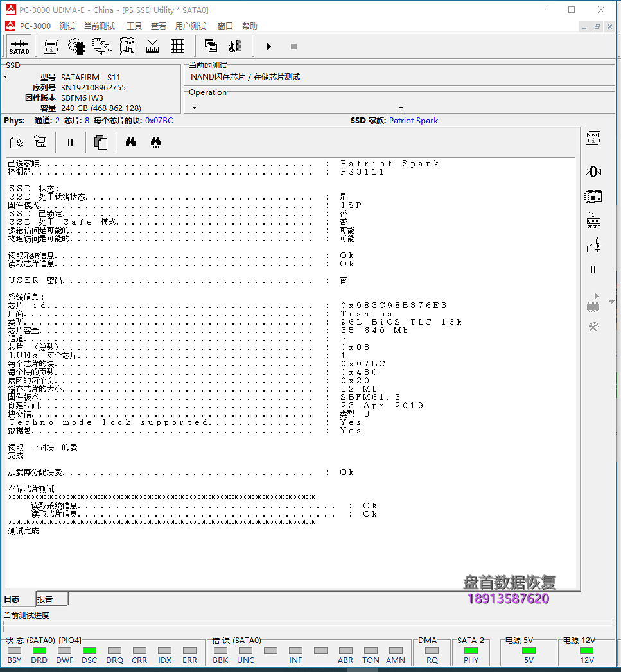Click the UNC error indicator
Viewport: 621px width, 672px height.
[246, 651]
